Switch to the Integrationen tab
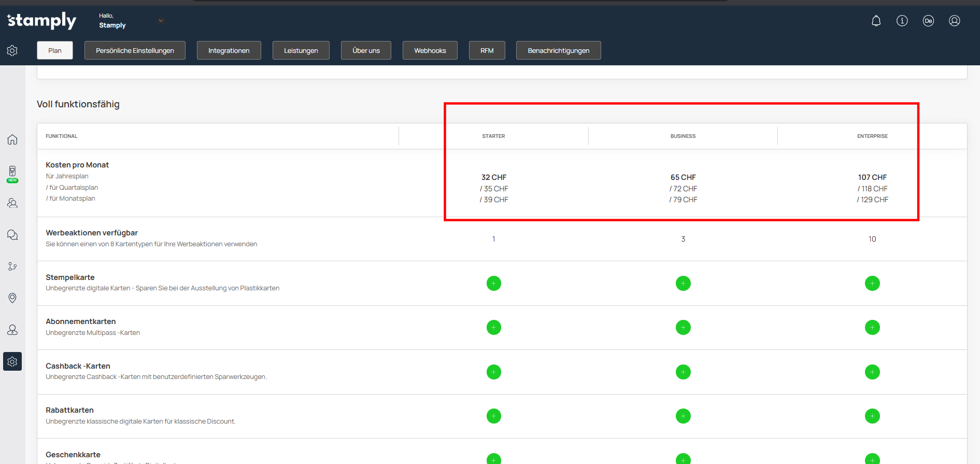 pos(229,50)
